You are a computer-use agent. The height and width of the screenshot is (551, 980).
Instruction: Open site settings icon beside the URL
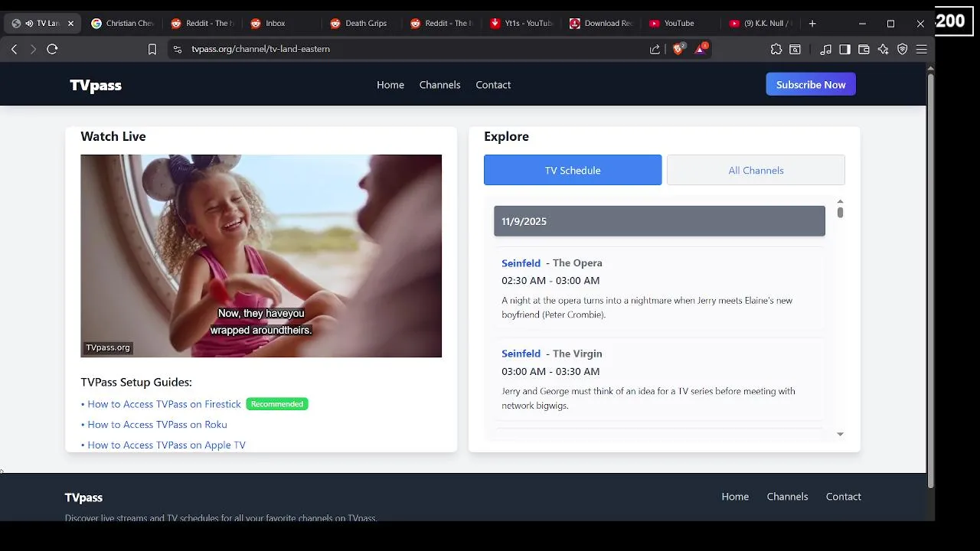pyautogui.click(x=178, y=49)
